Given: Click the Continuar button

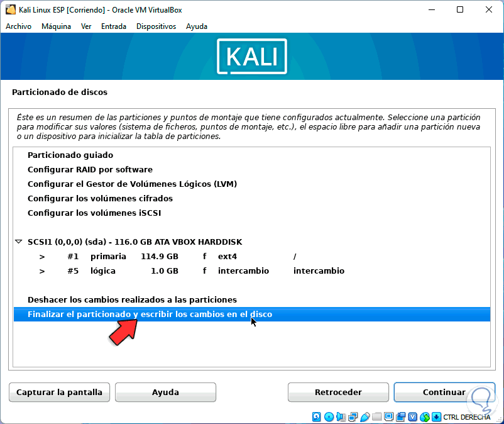Looking at the screenshot, I should point(444,392).
